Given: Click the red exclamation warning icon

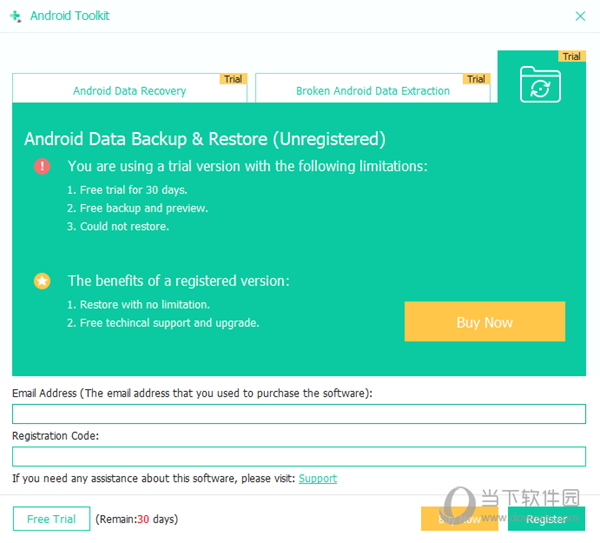Looking at the screenshot, I should (42, 166).
